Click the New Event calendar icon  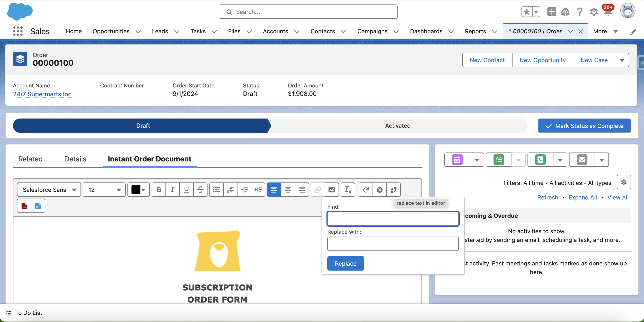coord(457,160)
